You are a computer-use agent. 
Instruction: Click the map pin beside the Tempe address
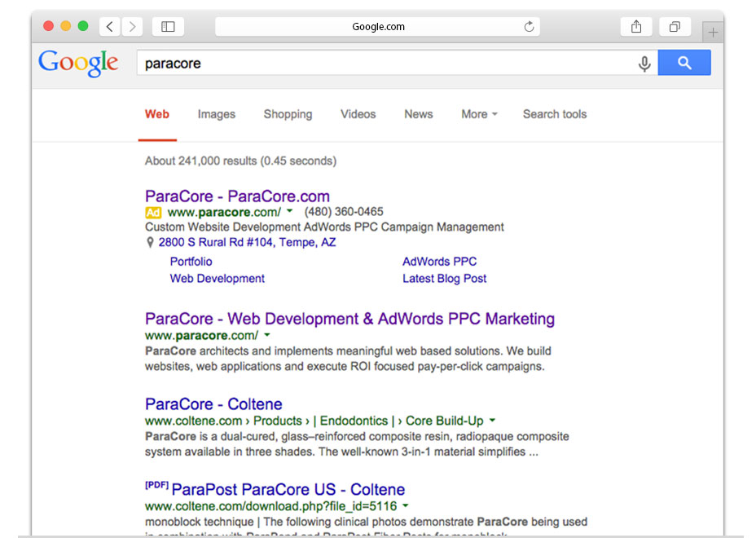coord(150,242)
